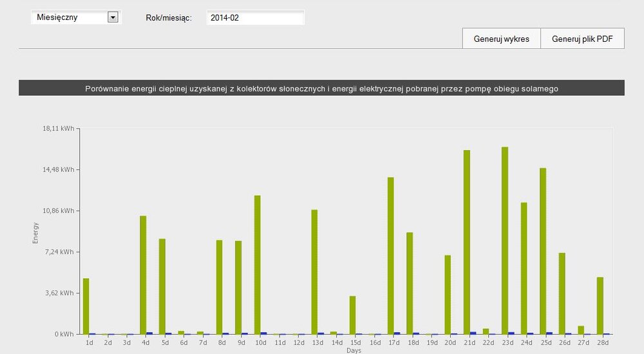Select the green bar for day 10d
644x354 pixels.
(258, 264)
